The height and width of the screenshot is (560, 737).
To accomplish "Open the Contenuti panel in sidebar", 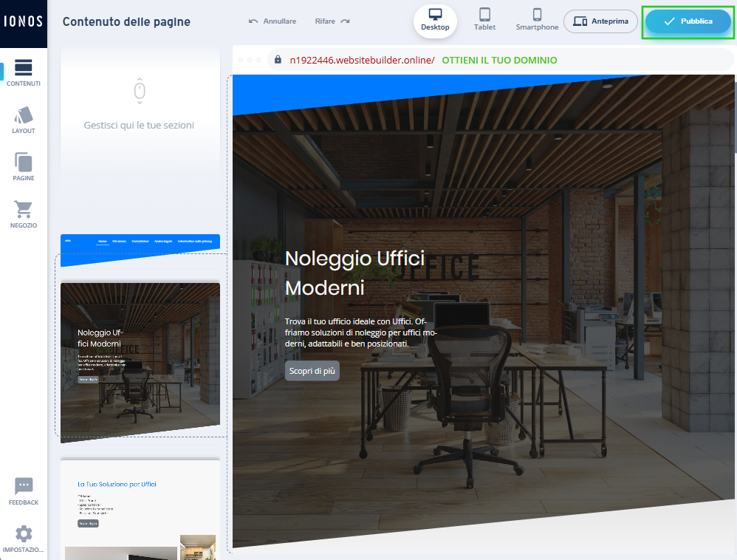I will point(24,72).
